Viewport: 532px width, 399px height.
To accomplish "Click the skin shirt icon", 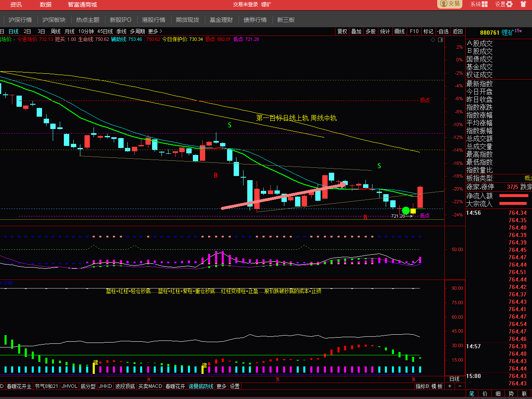I will [523, 4].
